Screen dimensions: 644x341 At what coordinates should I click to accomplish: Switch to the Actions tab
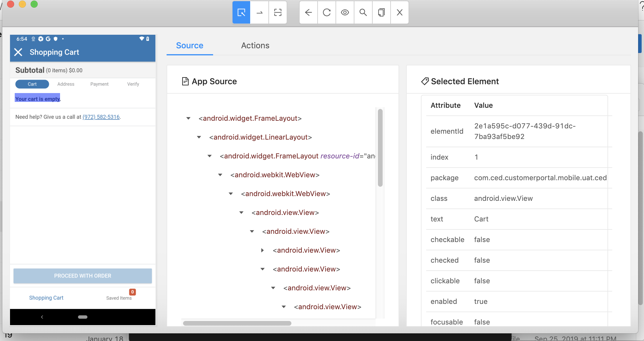(x=255, y=45)
